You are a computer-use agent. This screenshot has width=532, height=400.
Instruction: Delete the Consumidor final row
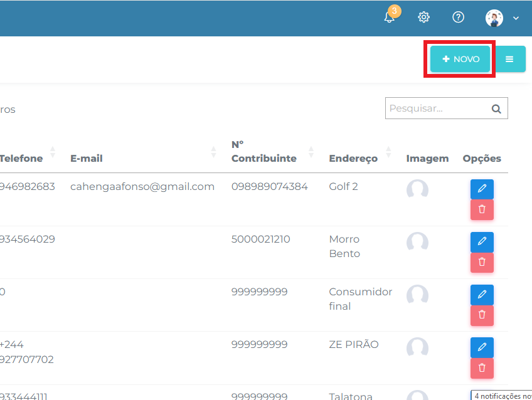[x=482, y=315]
